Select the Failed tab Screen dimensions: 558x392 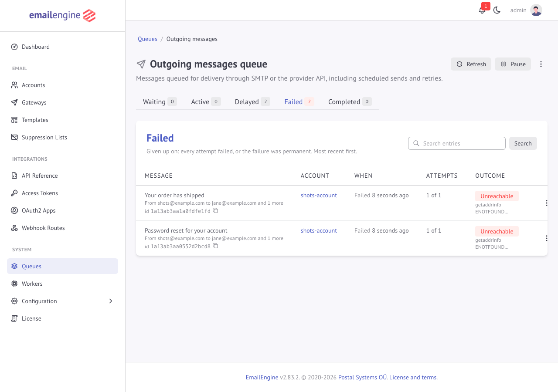(299, 101)
